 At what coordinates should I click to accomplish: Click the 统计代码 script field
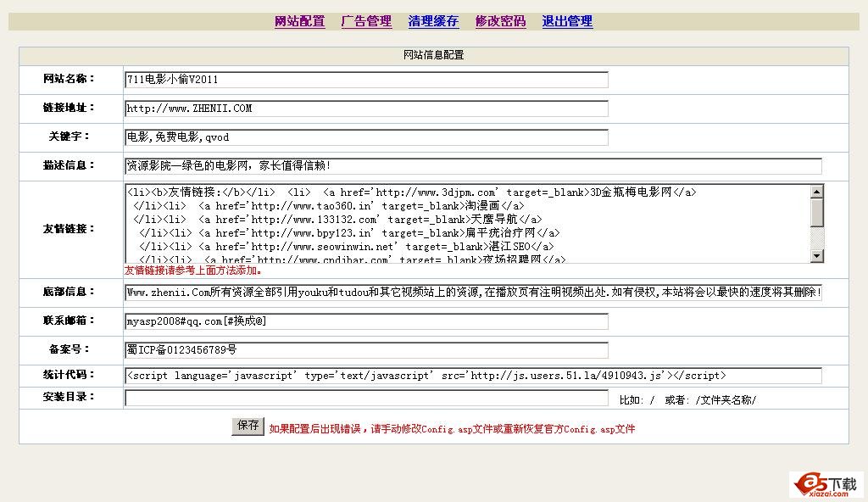coord(473,376)
